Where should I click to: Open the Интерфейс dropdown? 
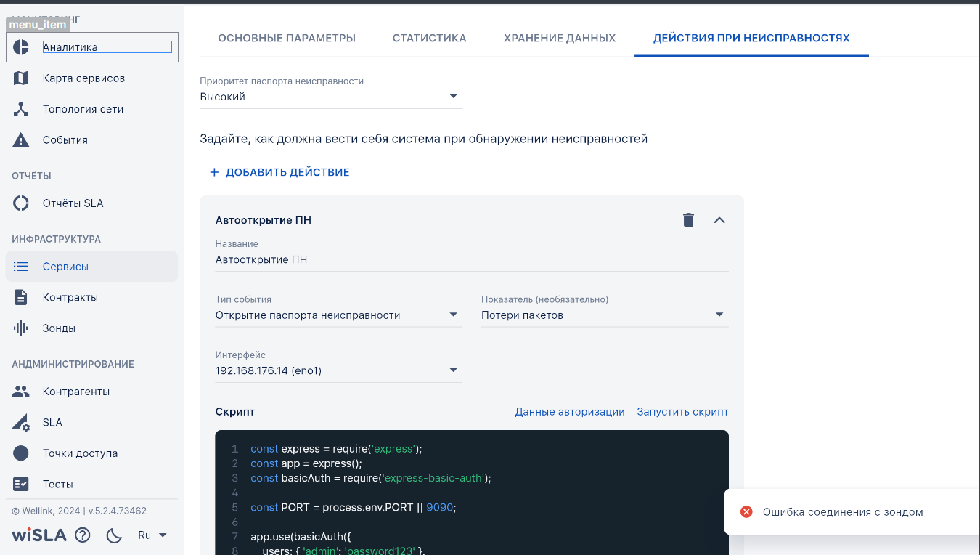pos(339,370)
